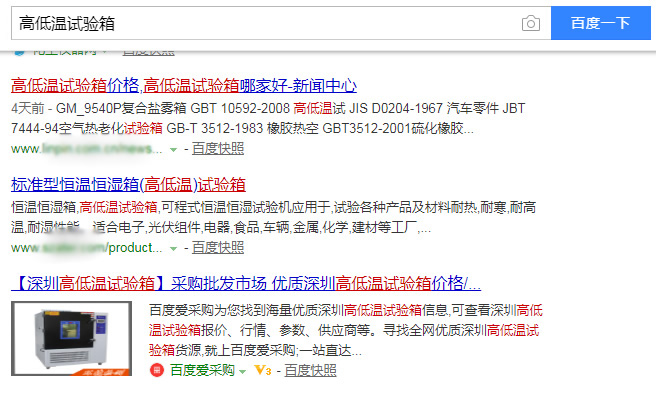
Task: Click the green www URL under 新闻中心 result
Action: [x=86, y=149]
